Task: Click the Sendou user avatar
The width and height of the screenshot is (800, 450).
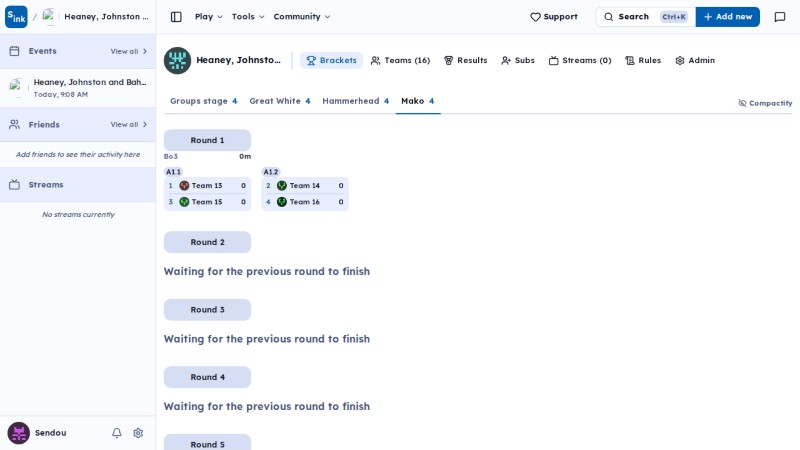Action: point(18,433)
